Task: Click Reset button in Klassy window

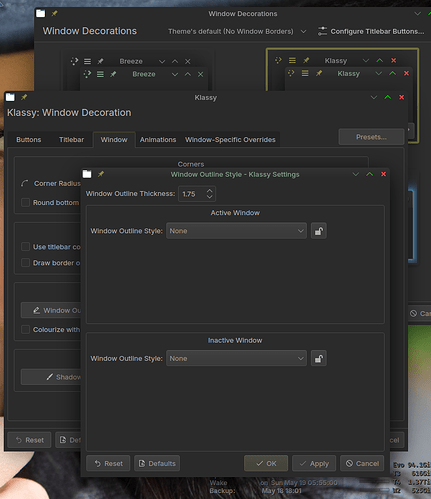Action: (29, 440)
